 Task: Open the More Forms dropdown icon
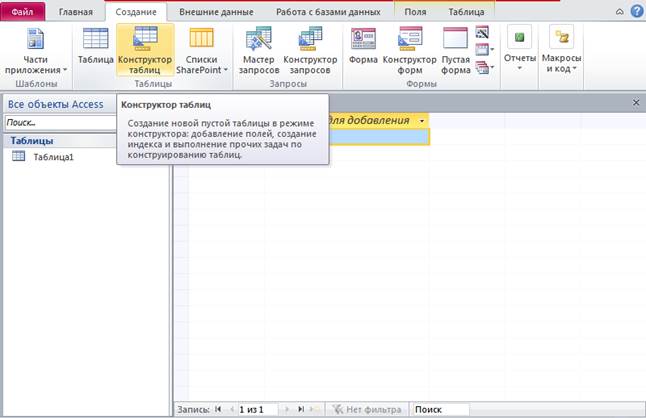tap(484, 67)
